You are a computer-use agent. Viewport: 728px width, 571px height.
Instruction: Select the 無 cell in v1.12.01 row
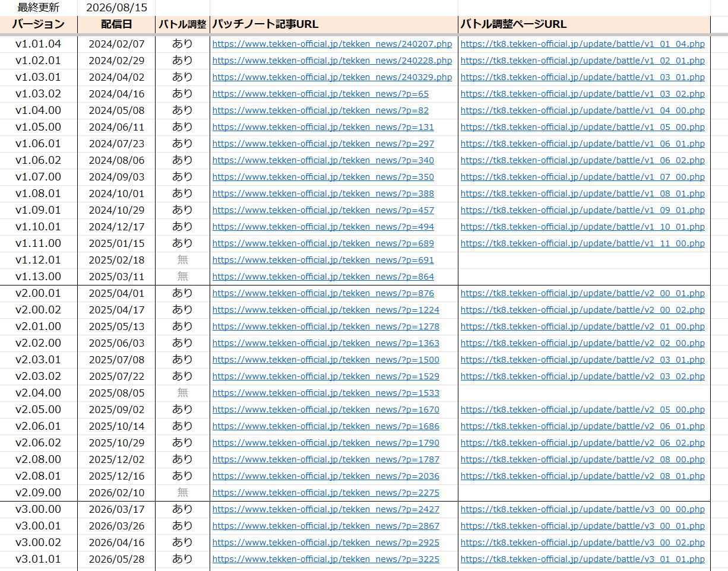[x=182, y=260]
